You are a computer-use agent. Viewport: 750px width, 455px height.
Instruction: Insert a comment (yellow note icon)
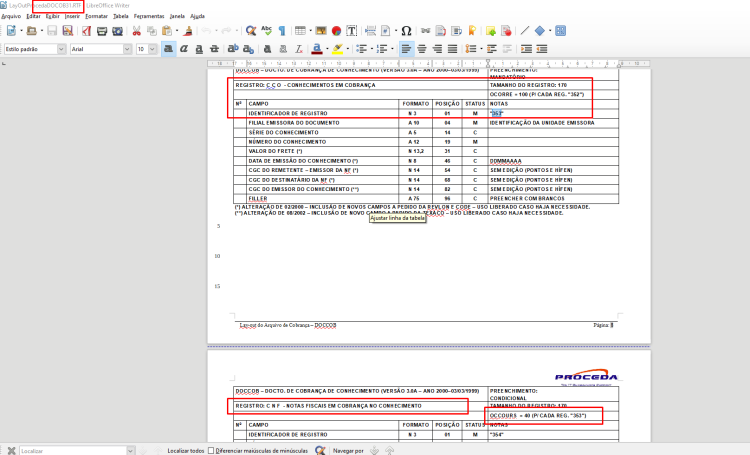click(x=491, y=31)
